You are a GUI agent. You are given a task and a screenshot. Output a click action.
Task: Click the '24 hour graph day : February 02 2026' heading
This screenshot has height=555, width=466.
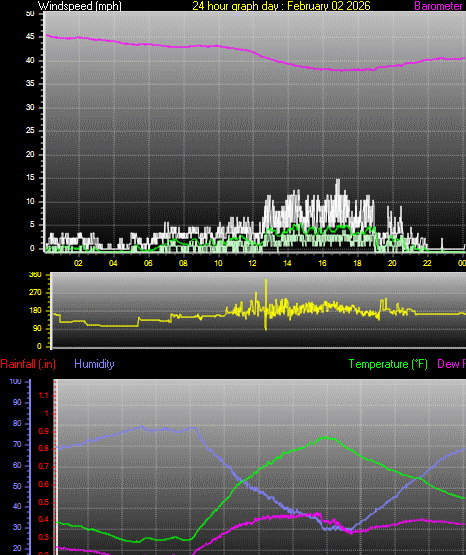click(282, 6)
